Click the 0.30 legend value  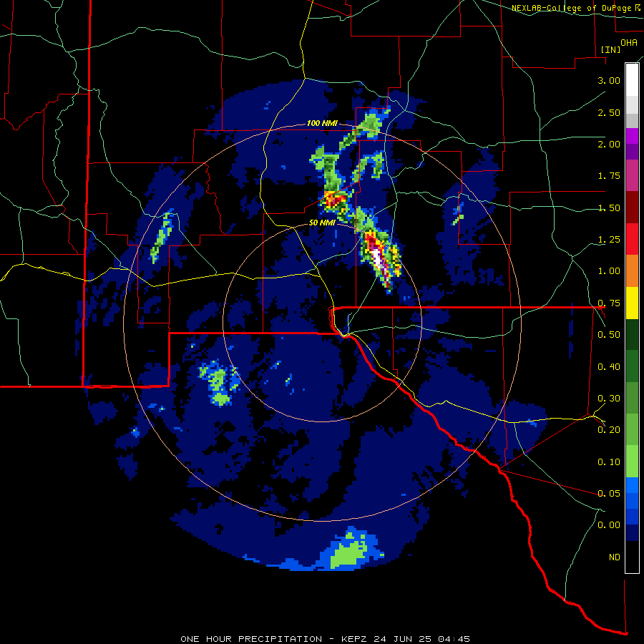point(609,399)
